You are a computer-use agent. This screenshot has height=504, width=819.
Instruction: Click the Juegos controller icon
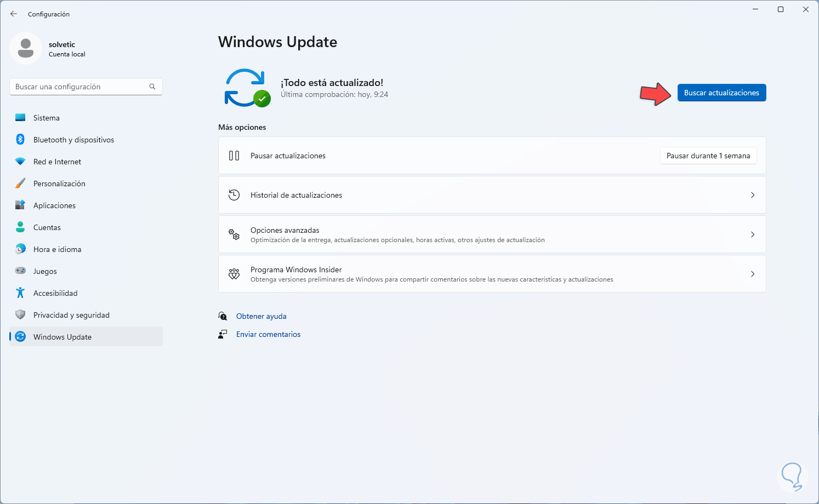pos(20,271)
